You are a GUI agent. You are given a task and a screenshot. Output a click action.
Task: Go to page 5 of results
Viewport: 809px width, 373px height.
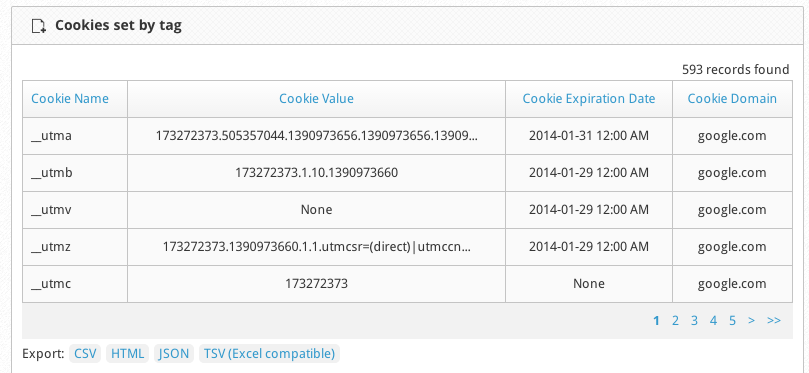[x=732, y=320]
